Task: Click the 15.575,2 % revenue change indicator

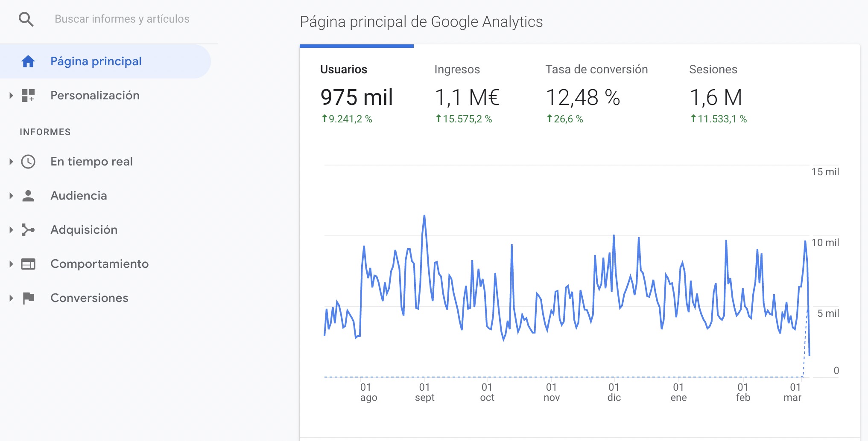Action: pyautogui.click(x=464, y=119)
